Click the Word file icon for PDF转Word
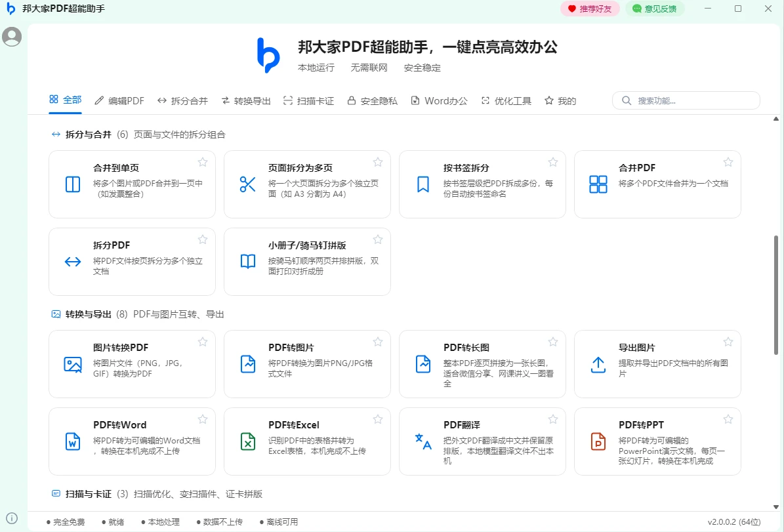784x532 pixels. point(73,441)
